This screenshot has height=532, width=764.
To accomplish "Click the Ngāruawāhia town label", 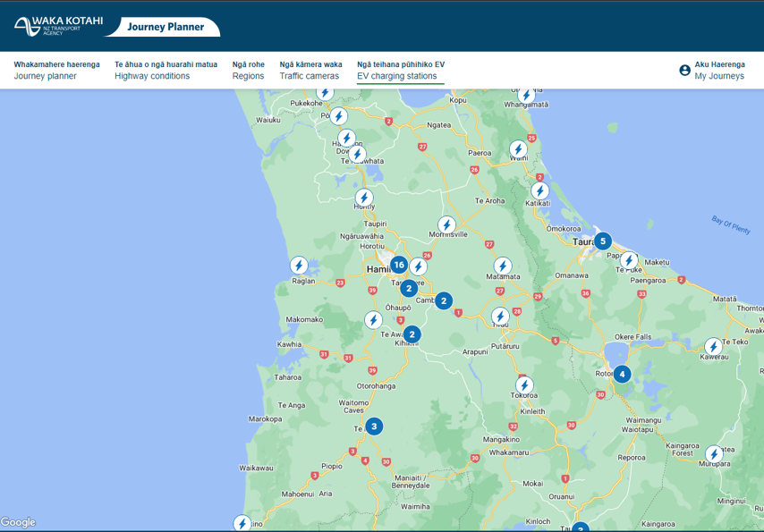I will (x=361, y=236).
